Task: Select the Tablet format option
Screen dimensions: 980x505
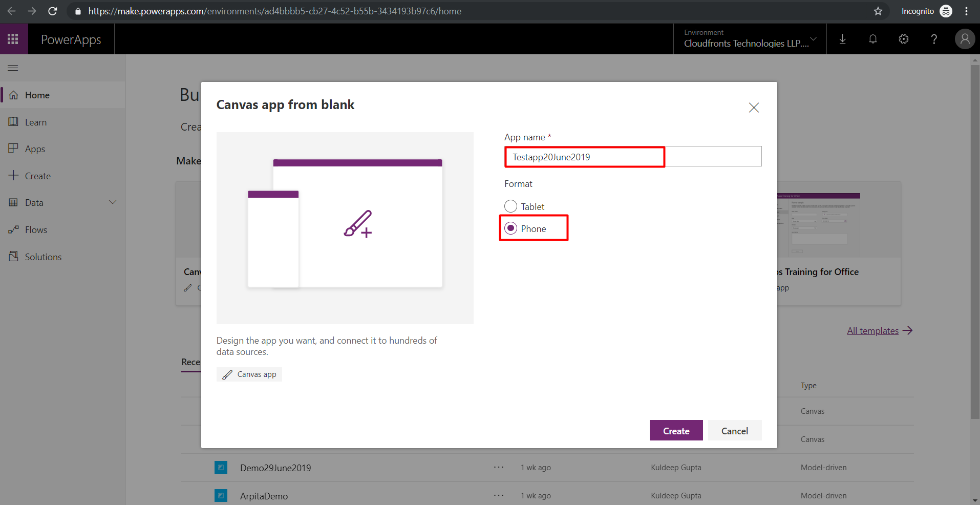Action: point(524,206)
